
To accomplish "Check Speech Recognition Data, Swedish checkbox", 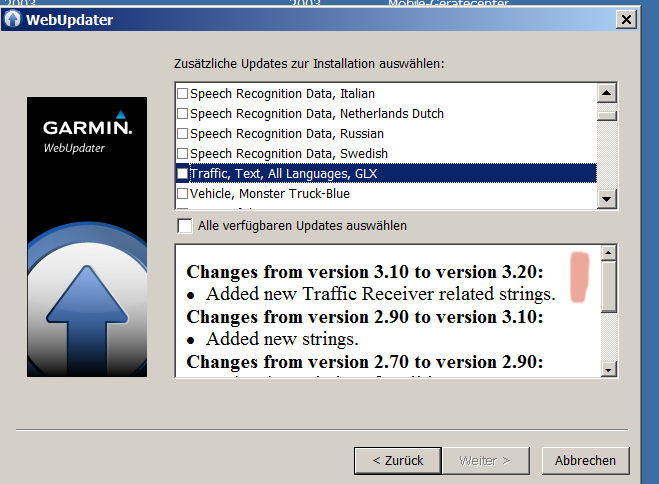I will pos(182,153).
